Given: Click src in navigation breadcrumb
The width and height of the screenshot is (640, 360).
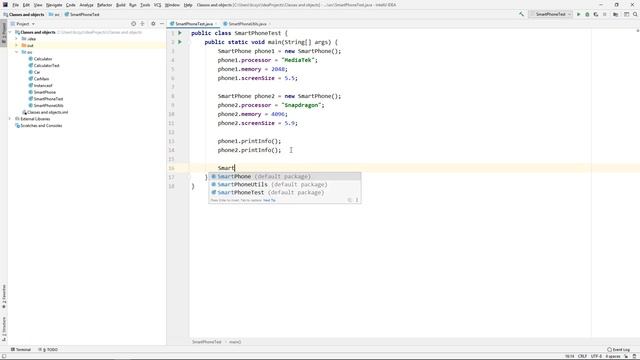Looking at the screenshot, I should (x=54, y=14).
